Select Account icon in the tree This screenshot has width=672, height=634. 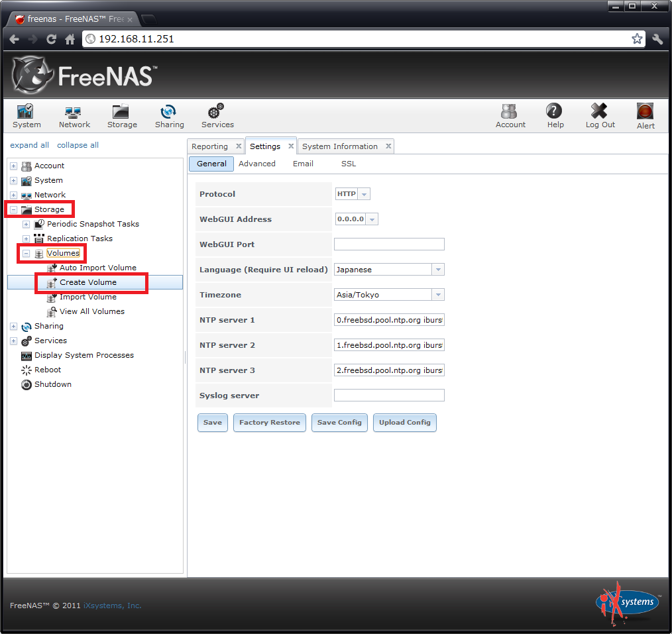tap(27, 166)
